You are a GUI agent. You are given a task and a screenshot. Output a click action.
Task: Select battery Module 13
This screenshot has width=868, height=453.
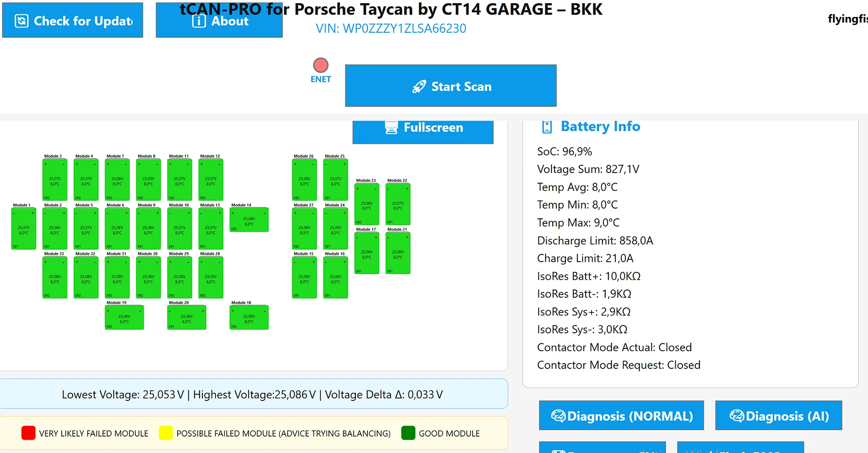[211, 228]
